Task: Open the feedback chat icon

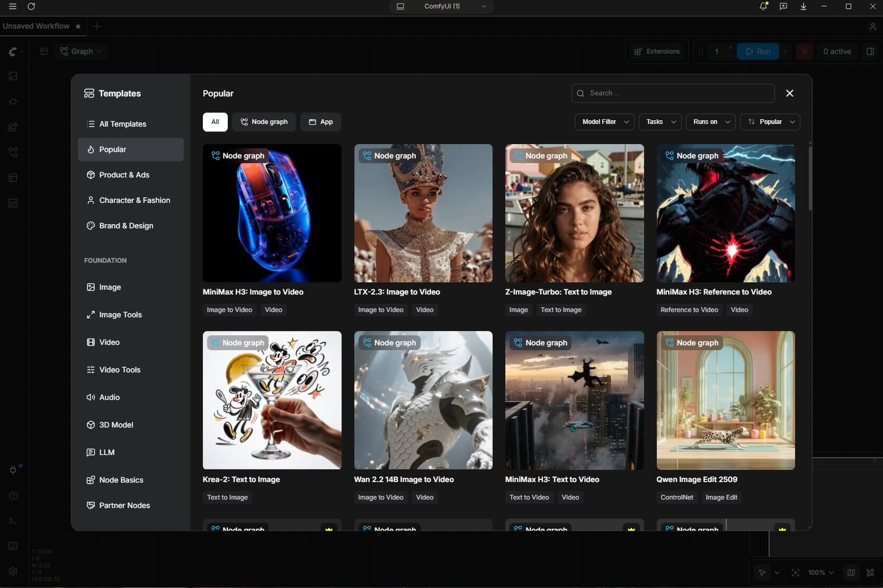Action: [x=783, y=6]
